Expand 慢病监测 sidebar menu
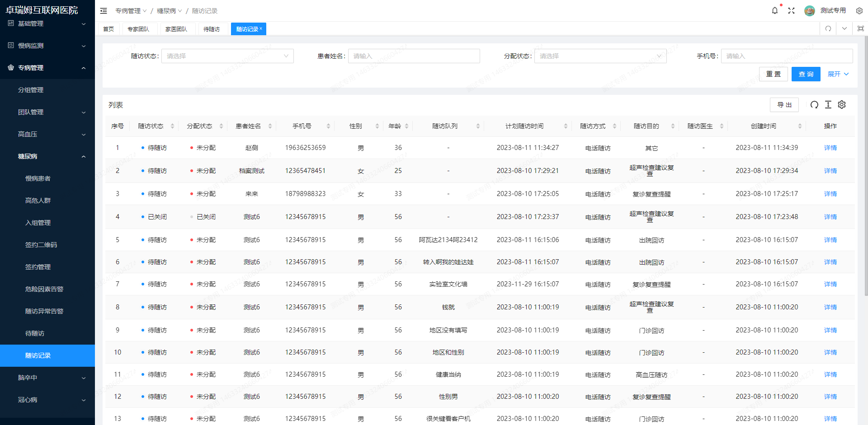This screenshot has width=868, height=425. [47, 46]
